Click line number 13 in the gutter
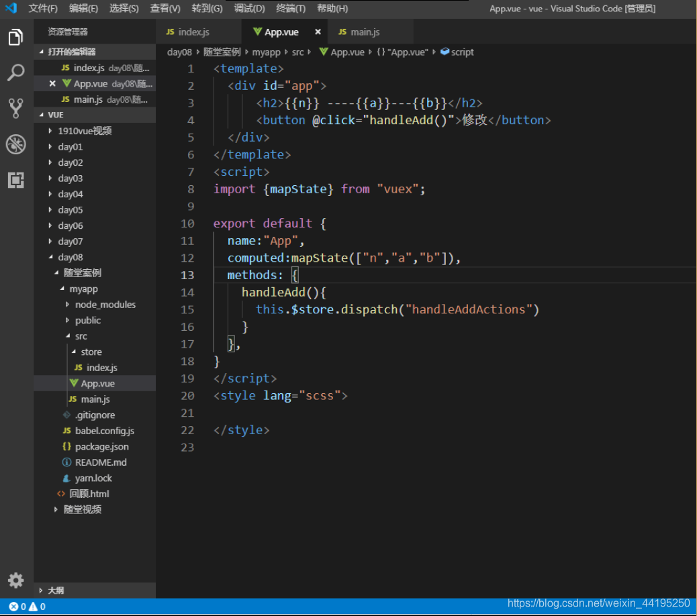The image size is (697, 616). 187,275
